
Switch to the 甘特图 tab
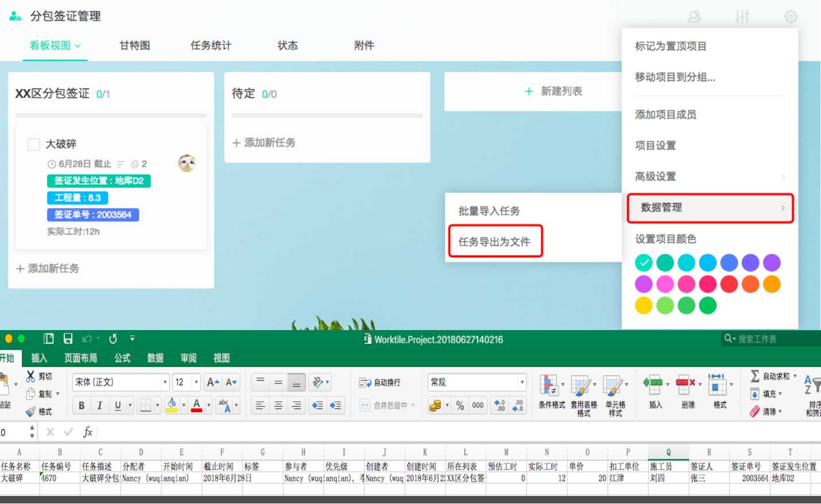pos(134,45)
